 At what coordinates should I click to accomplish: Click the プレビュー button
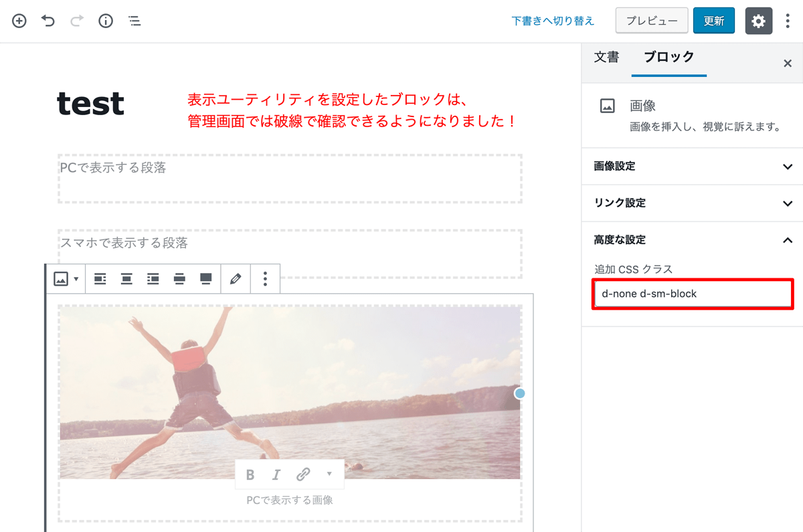(652, 21)
